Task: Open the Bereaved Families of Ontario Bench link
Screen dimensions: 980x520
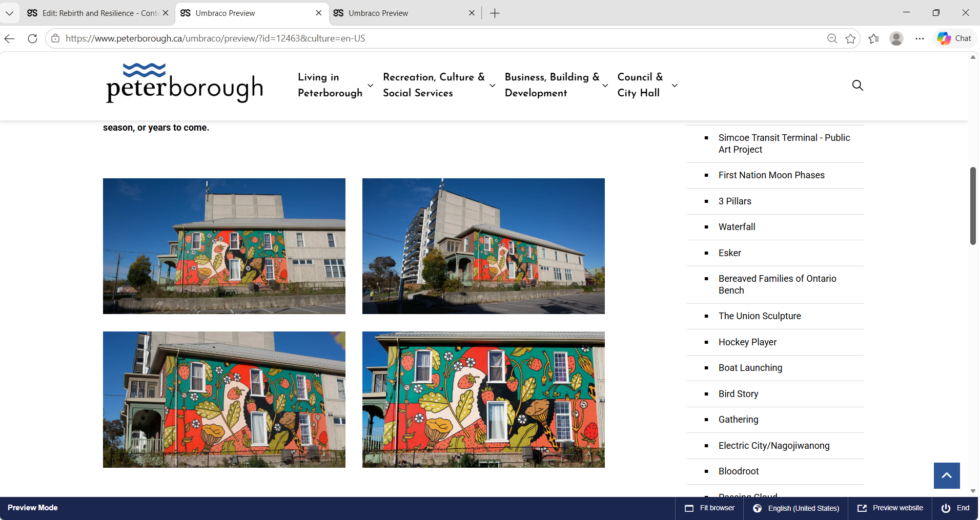Action: click(x=777, y=284)
